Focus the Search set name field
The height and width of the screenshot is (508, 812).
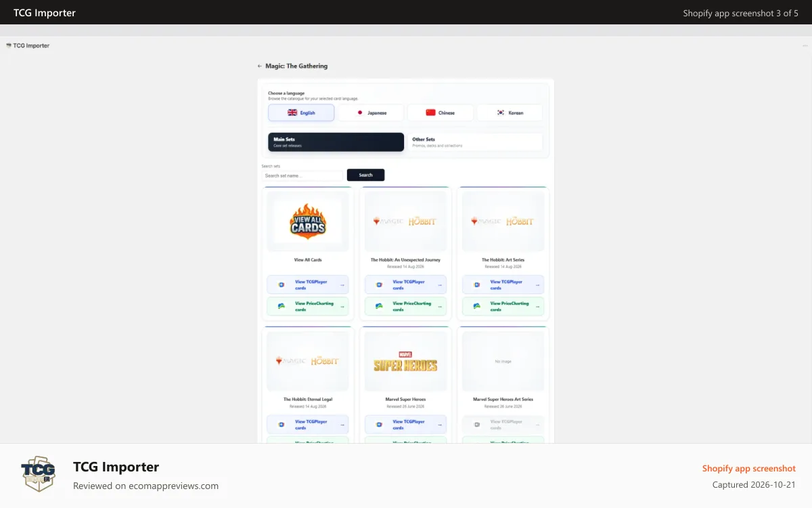(x=302, y=175)
